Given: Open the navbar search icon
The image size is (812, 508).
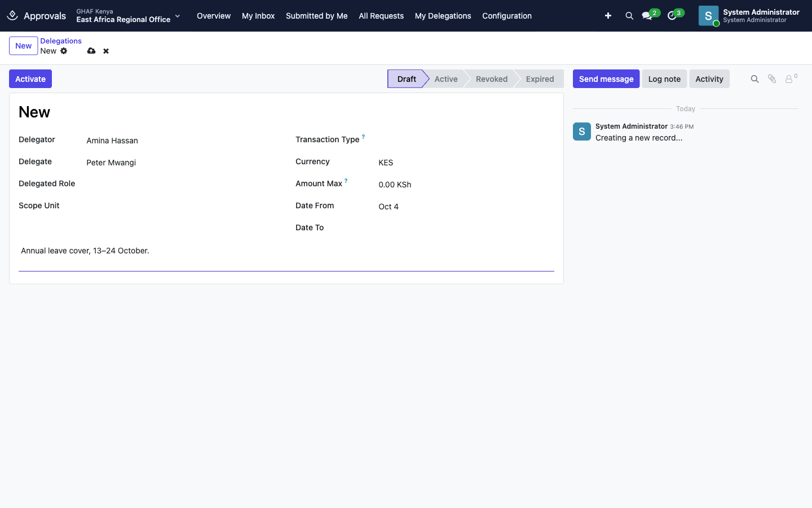Looking at the screenshot, I should (629, 16).
